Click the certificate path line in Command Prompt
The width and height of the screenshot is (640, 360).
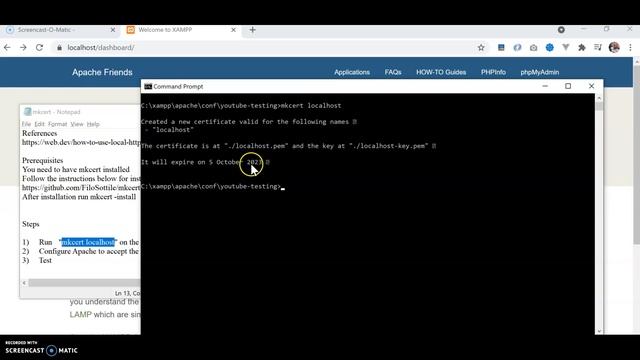click(x=288, y=146)
